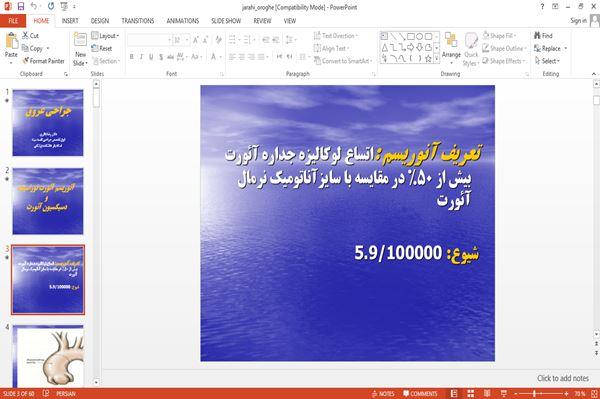600x399 pixels.
Task: Switch to the TRANSITIONS tab
Action: pyautogui.click(x=138, y=21)
